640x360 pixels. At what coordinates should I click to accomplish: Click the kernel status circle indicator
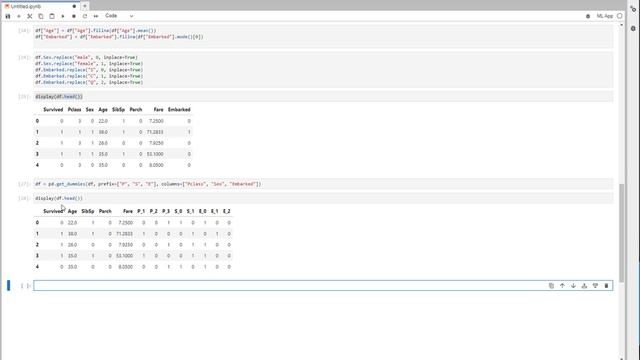point(620,16)
